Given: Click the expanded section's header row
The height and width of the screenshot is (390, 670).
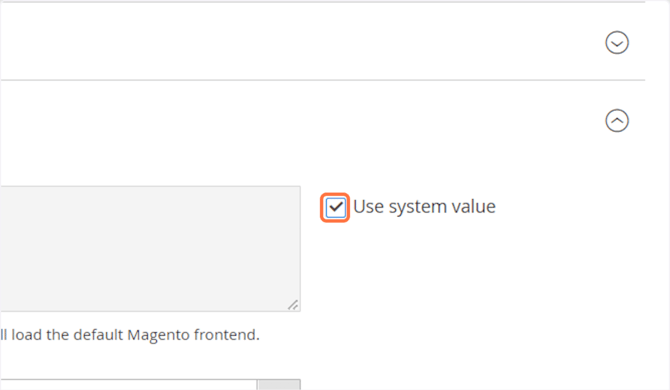Looking at the screenshot, I should tap(323, 120).
